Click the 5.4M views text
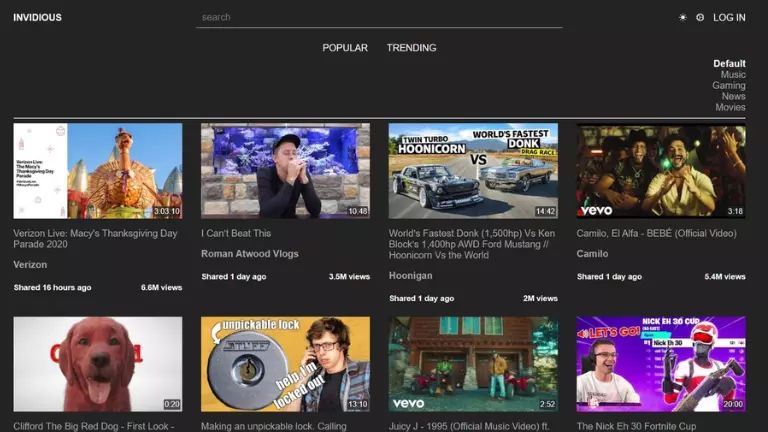Screen dimensions: 768x432 coord(725,277)
